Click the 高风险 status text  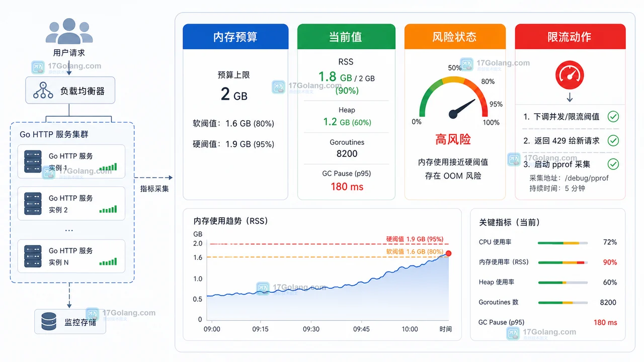tap(453, 139)
